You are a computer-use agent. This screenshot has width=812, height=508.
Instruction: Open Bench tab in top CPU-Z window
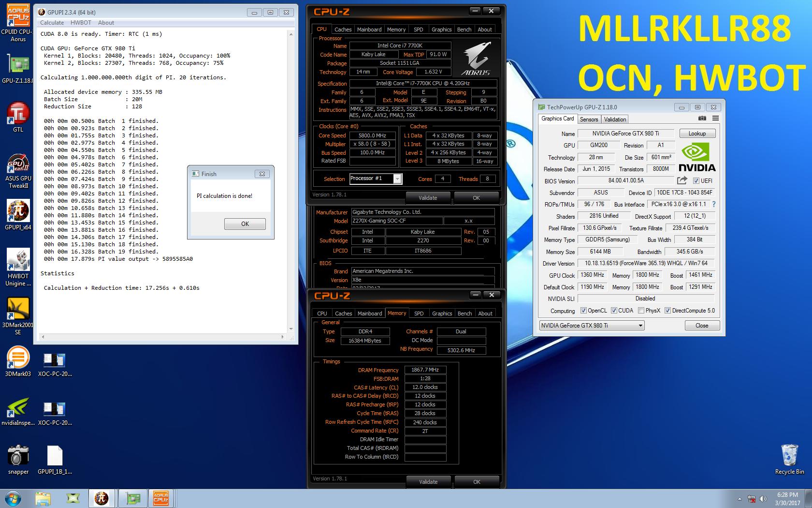[464, 30]
